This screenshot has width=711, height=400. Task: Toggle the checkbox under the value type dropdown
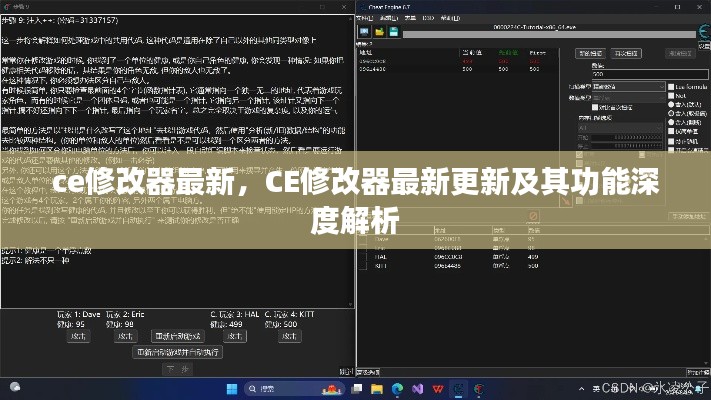click(x=595, y=107)
